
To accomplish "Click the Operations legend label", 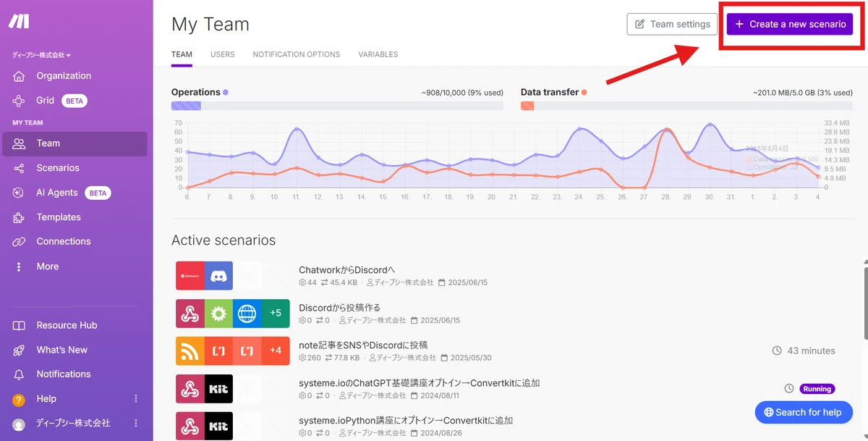I will tap(200, 92).
